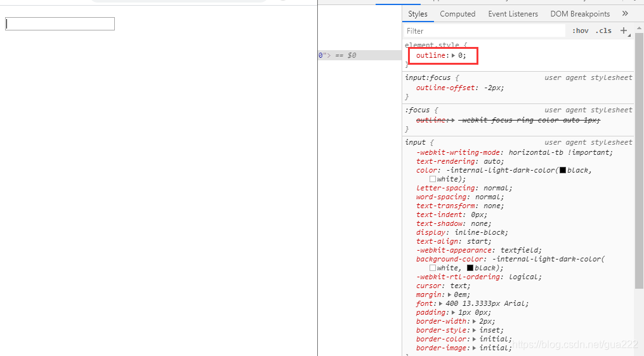Toggle the .cls class editor button
This screenshot has height=356, width=644.
603,31
